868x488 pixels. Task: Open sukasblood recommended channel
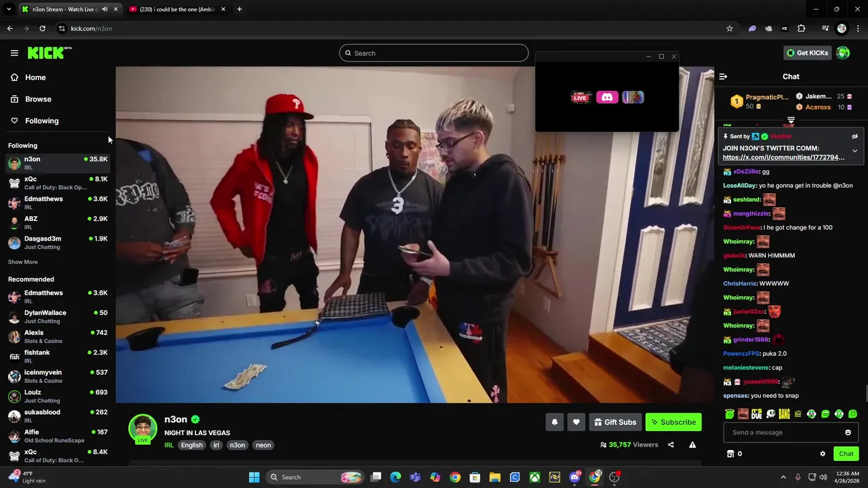coord(58,416)
